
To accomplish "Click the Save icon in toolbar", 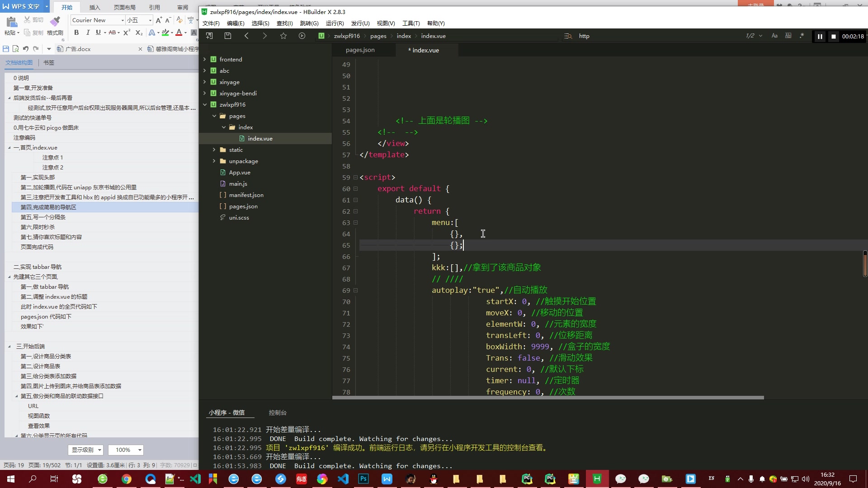I will click(x=228, y=36).
